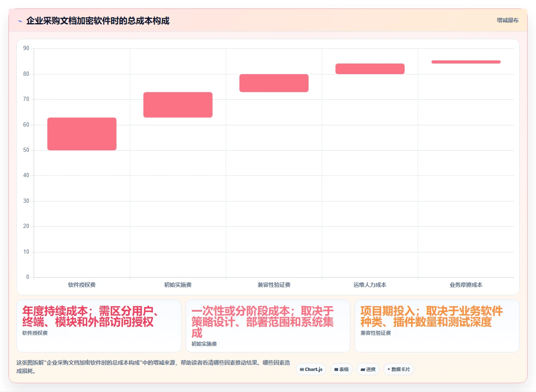Click the 运维人力成本 waterfall bar
This screenshot has height=392, width=536.
click(x=370, y=69)
